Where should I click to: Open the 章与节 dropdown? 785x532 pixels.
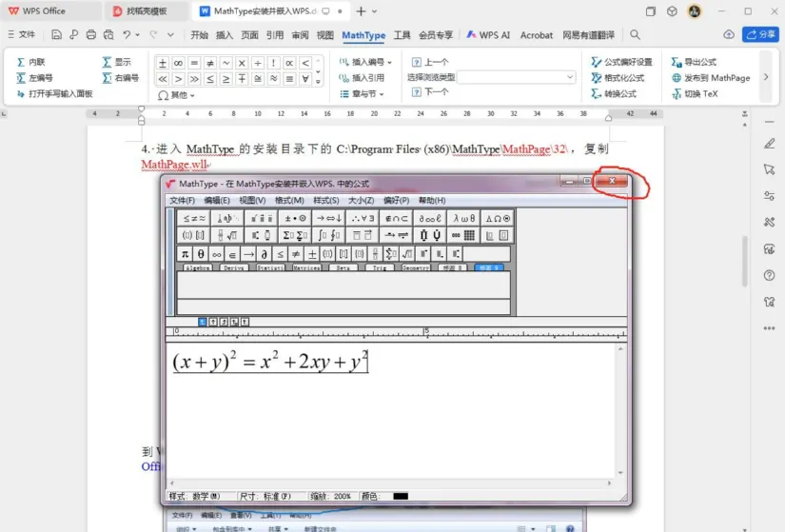362,93
